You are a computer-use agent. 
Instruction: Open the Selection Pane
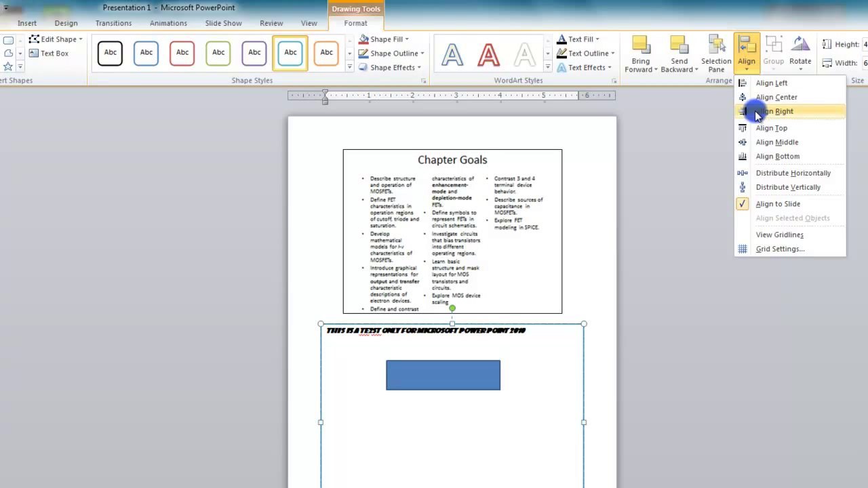(x=716, y=54)
